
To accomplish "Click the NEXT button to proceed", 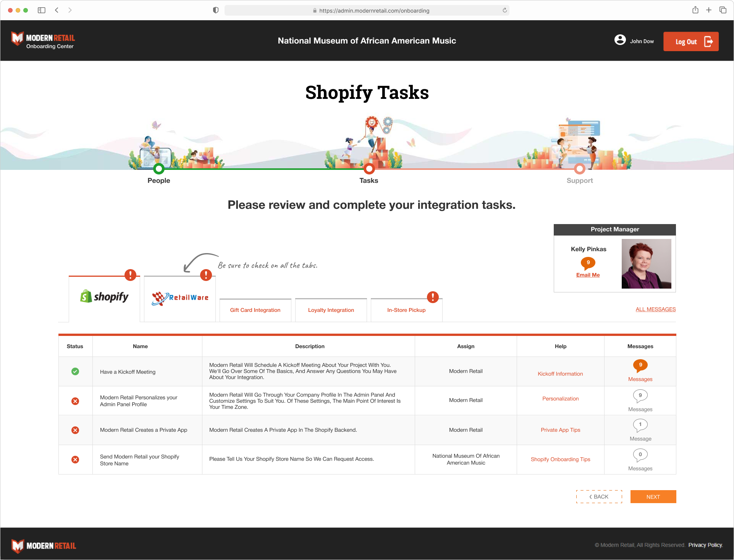I will tap(653, 497).
